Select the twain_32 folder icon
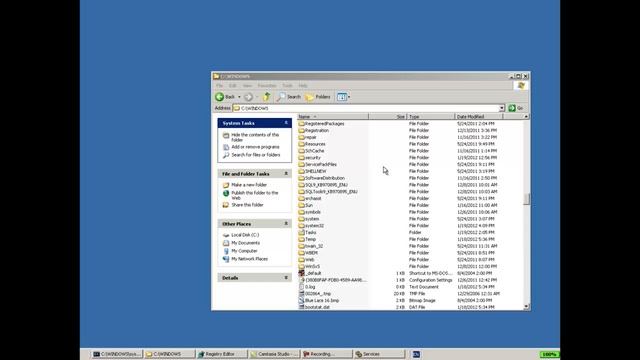The width and height of the screenshot is (640, 360). 301,246
